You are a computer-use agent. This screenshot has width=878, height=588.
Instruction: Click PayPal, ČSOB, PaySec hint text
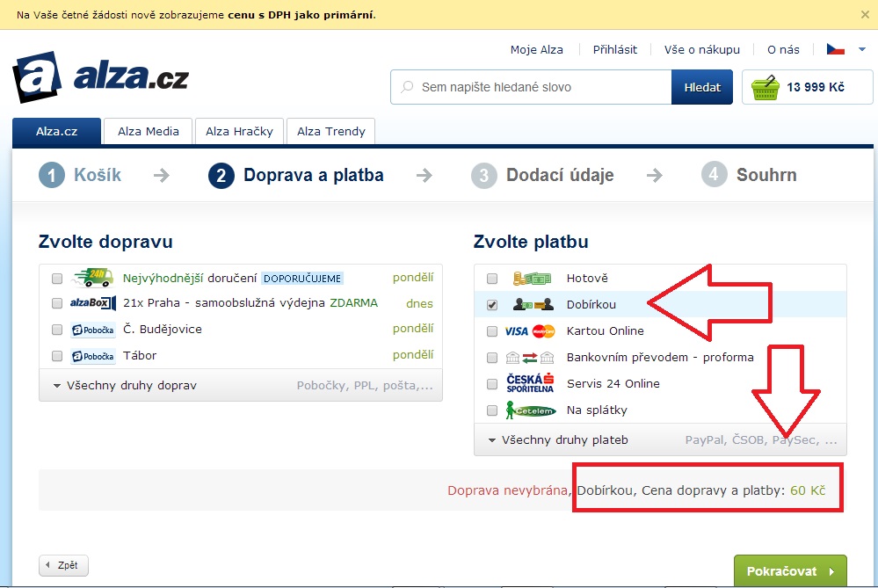click(761, 439)
